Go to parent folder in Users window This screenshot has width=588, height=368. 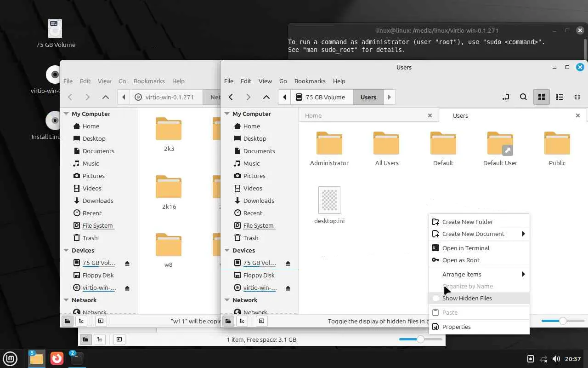[266, 97]
